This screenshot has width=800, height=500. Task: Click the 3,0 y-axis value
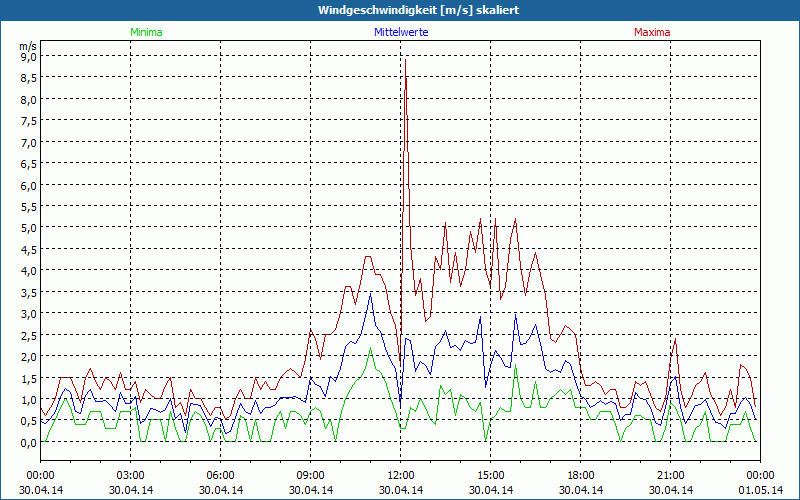[x=29, y=314]
